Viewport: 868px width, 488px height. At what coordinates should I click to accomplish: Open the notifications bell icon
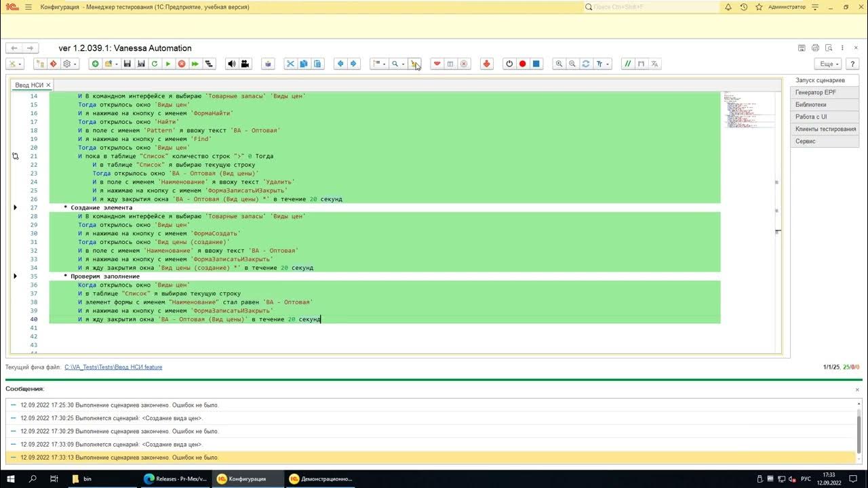[x=728, y=7]
